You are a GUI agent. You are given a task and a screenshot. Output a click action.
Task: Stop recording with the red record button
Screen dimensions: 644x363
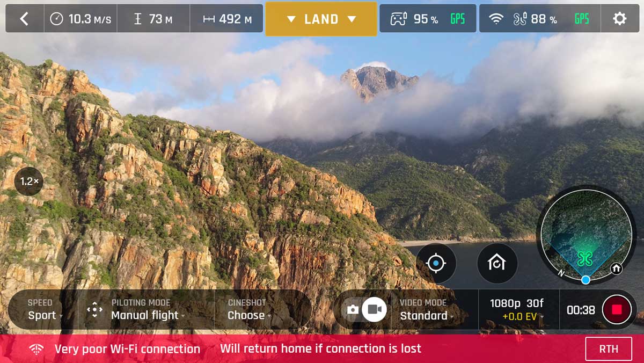pyautogui.click(x=617, y=310)
